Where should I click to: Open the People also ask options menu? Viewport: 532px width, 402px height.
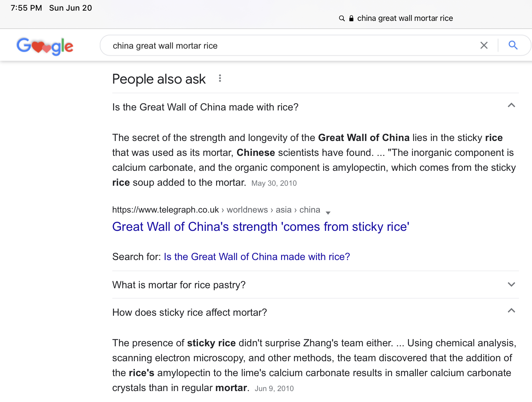[x=220, y=79]
